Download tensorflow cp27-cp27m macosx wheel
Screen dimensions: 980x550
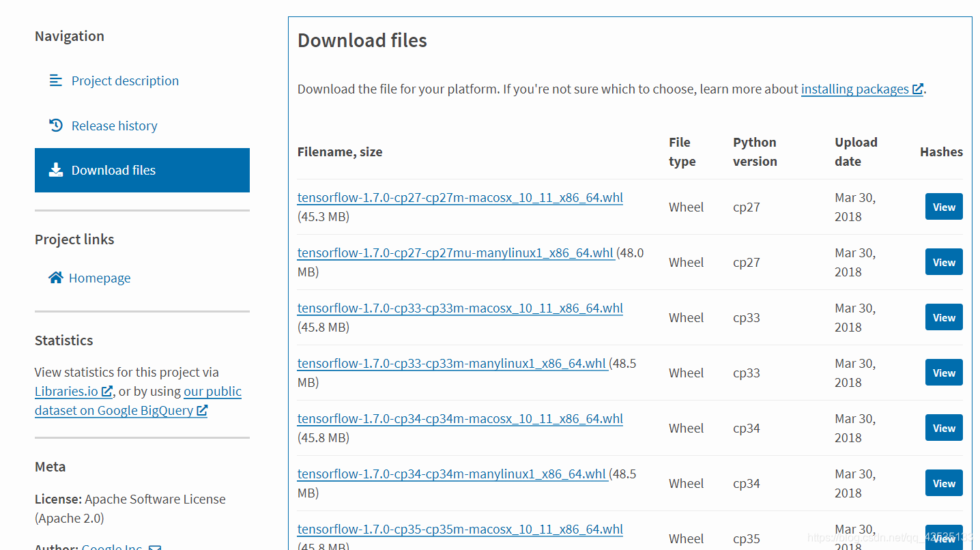[x=460, y=197]
